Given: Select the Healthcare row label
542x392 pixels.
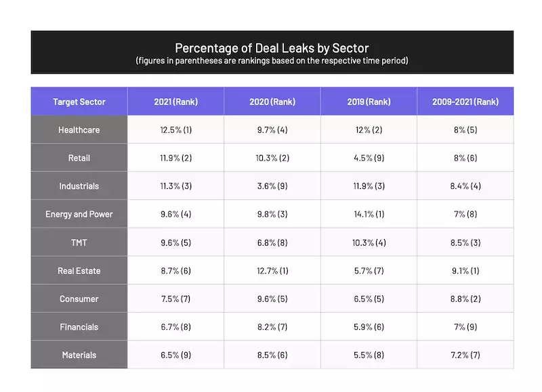Looking at the screenshot, I should [x=79, y=130].
